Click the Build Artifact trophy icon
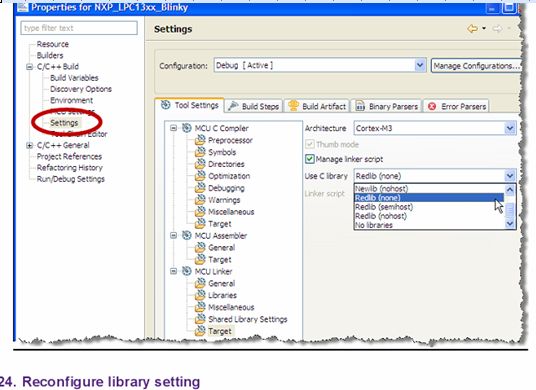 tap(293, 106)
